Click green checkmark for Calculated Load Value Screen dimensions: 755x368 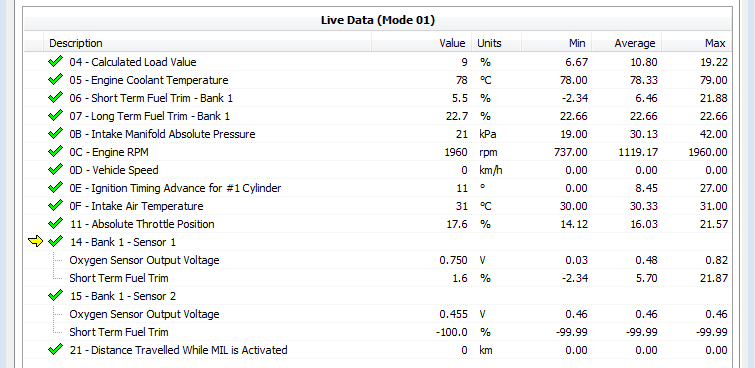coord(55,61)
